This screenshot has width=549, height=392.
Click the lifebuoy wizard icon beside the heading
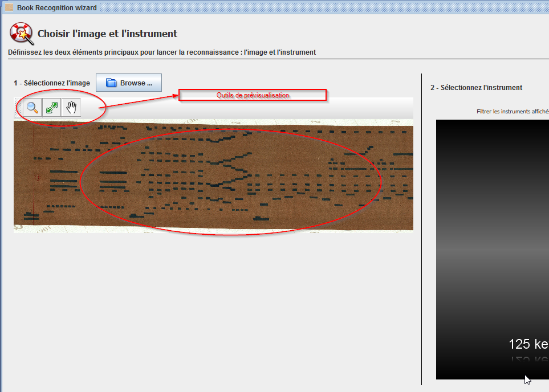click(21, 34)
